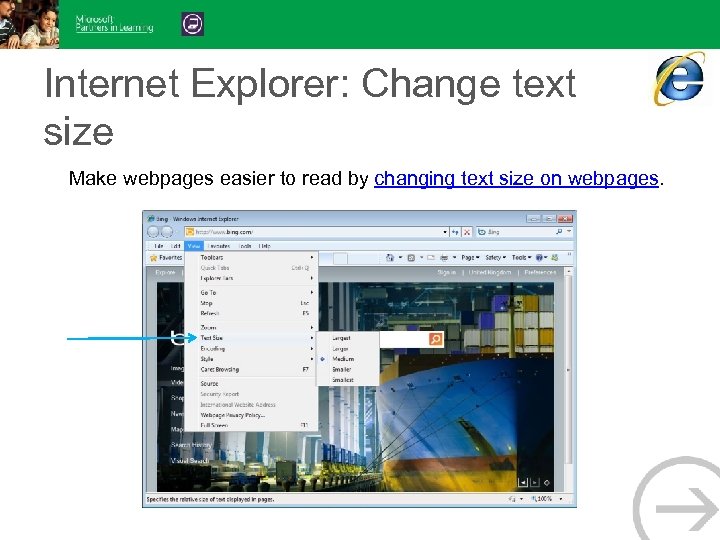Click the Home icon in command bar
Screen dimensions: 720x540
(x=390, y=258)
